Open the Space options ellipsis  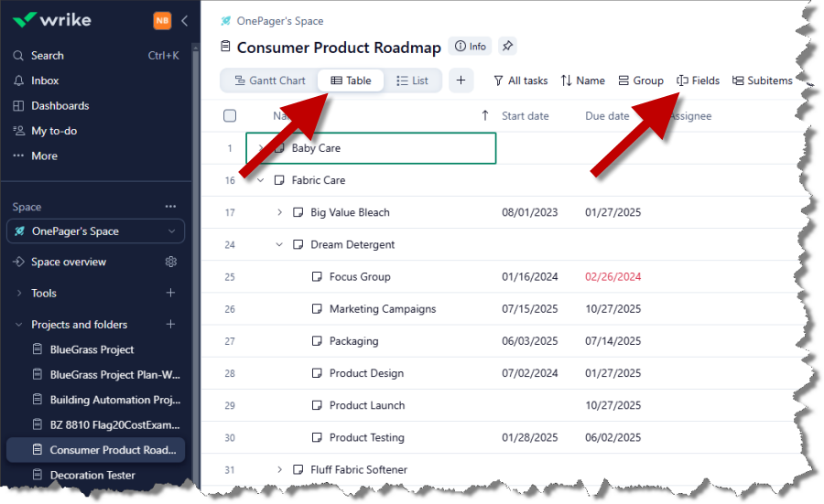[170, 207]
